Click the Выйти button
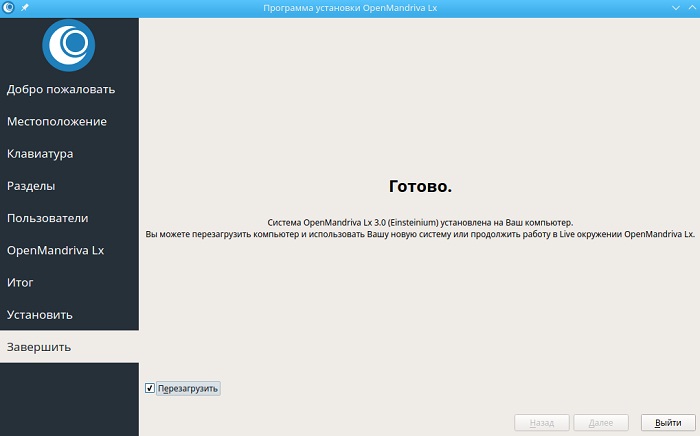This screenshot has width=700, height=436. (668, 423)
